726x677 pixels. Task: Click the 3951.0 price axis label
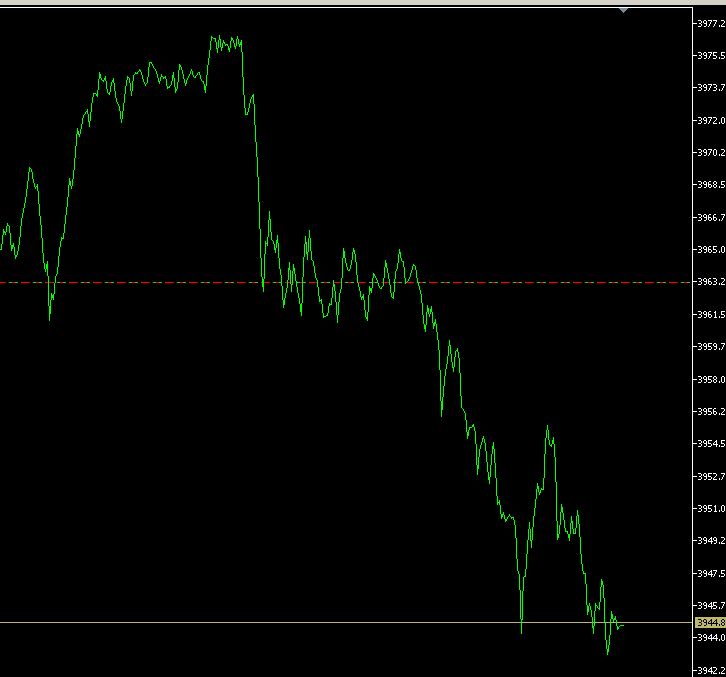tap(710, 509)
